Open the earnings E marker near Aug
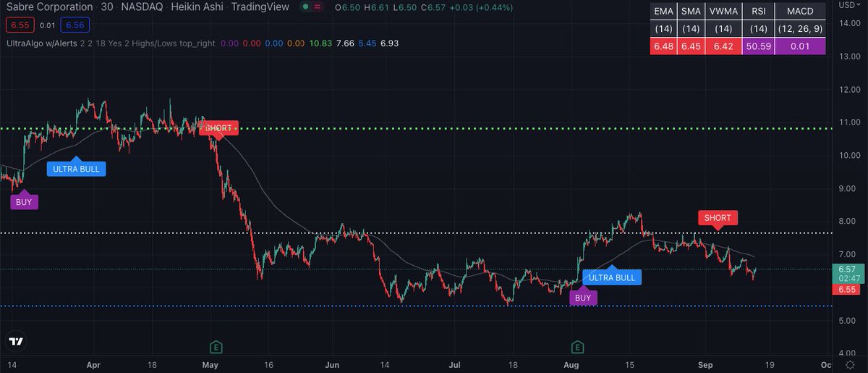Image resolution: width=868 pixels, height=373 pixels. [576, 345]
